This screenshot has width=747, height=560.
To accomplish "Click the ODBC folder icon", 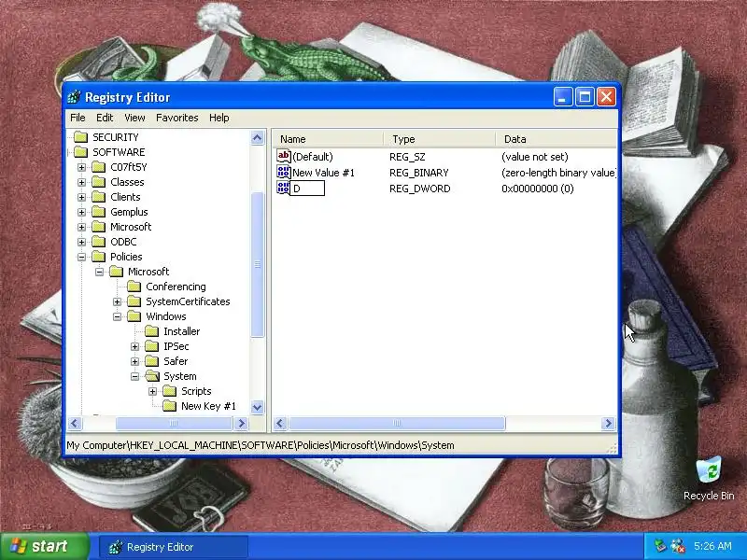I will [99, 242].
